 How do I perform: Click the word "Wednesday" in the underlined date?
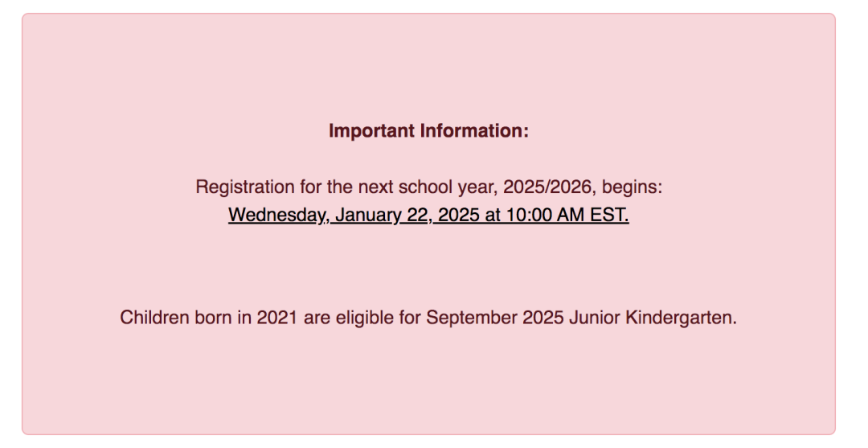(x=276, y=215)
